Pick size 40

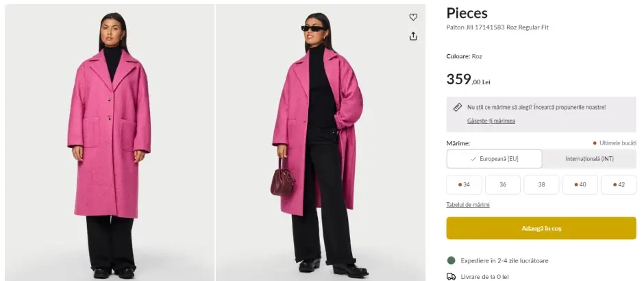[x=580, y=184]
